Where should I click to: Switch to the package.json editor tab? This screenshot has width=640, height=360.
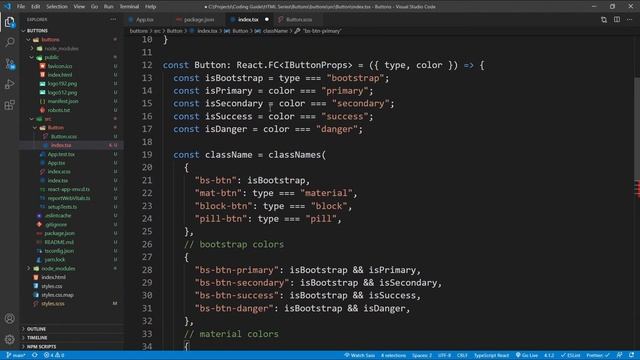click(199, 20)
